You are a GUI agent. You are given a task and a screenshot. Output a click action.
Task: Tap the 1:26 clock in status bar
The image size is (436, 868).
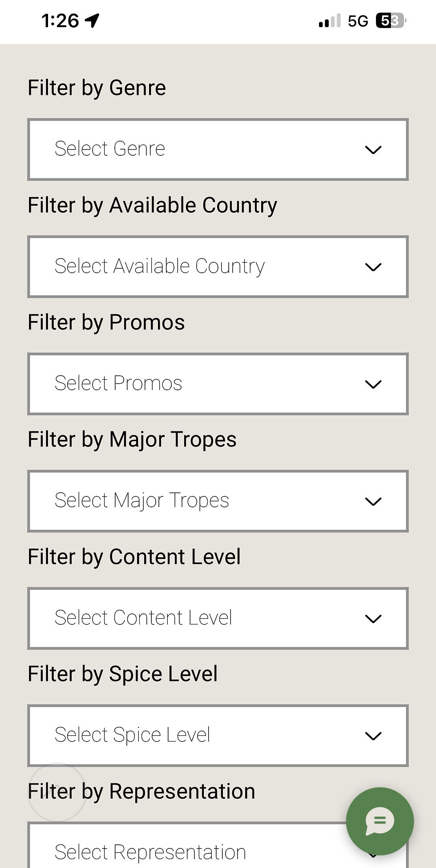pyautogui.click(x=60, y=20)
